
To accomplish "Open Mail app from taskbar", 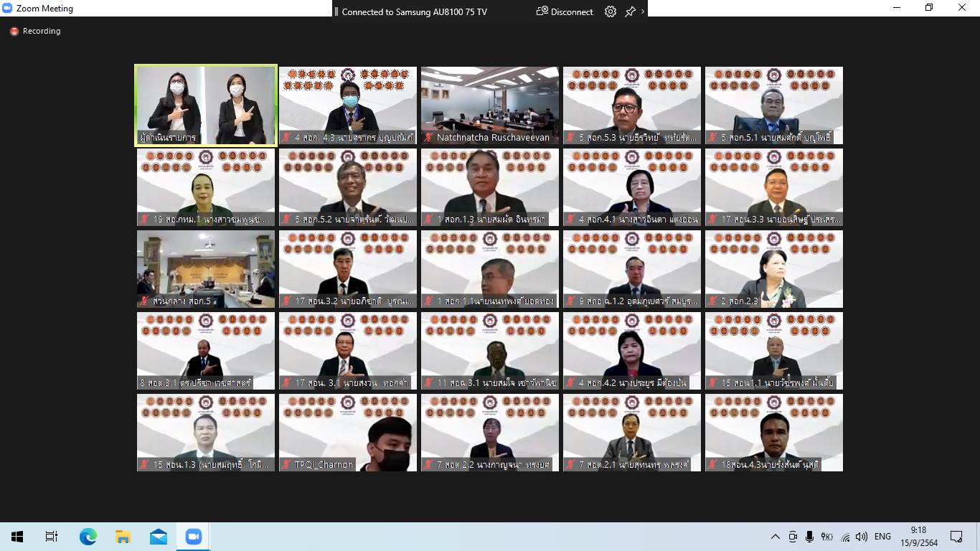I will tap(159, 537).
